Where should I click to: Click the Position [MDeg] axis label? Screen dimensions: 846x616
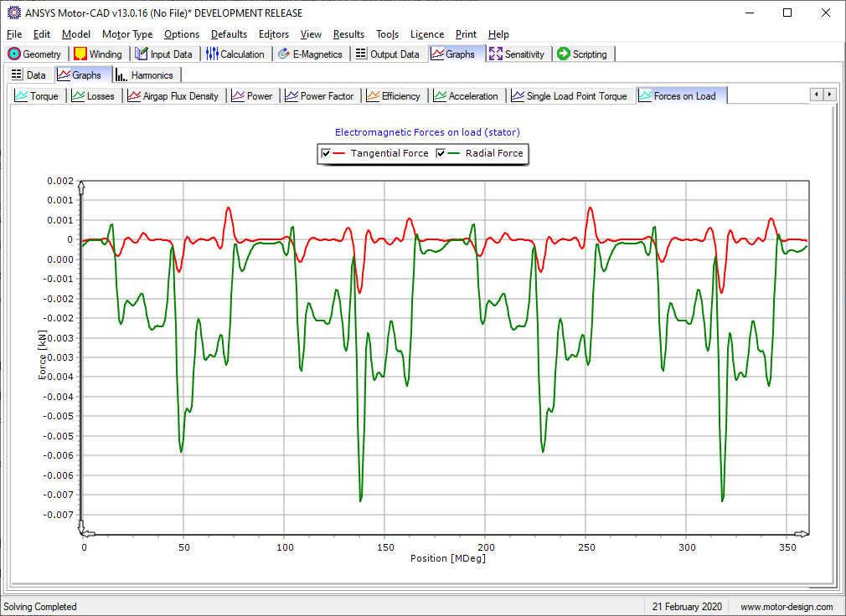tap(448, 558)
